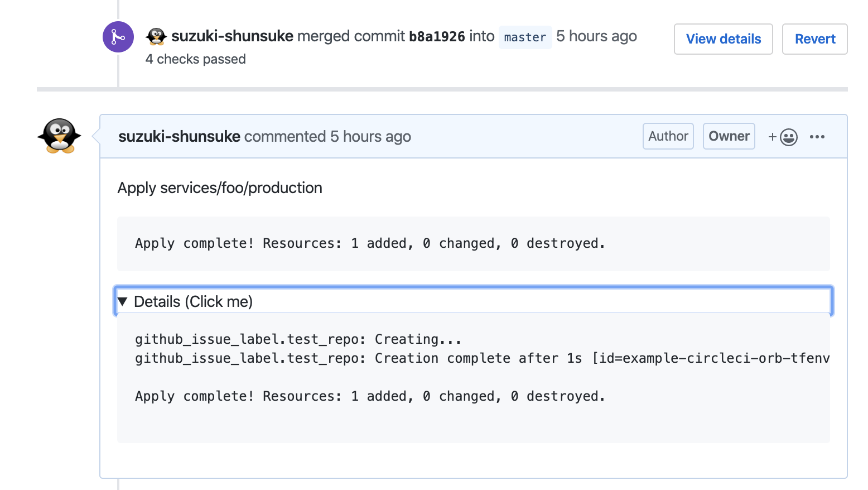This screenshot has height=490, width=868.
Task: Click the purple merge icon badge
Action: pos(118,37)
